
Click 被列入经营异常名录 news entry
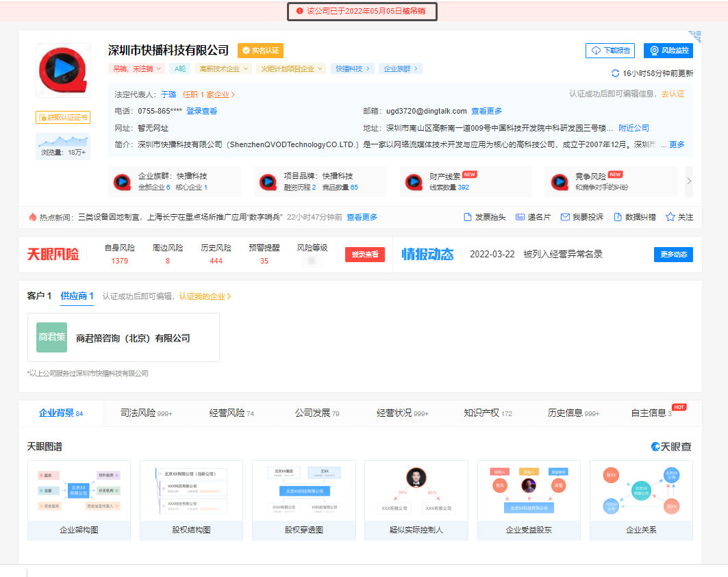point(563,255)
